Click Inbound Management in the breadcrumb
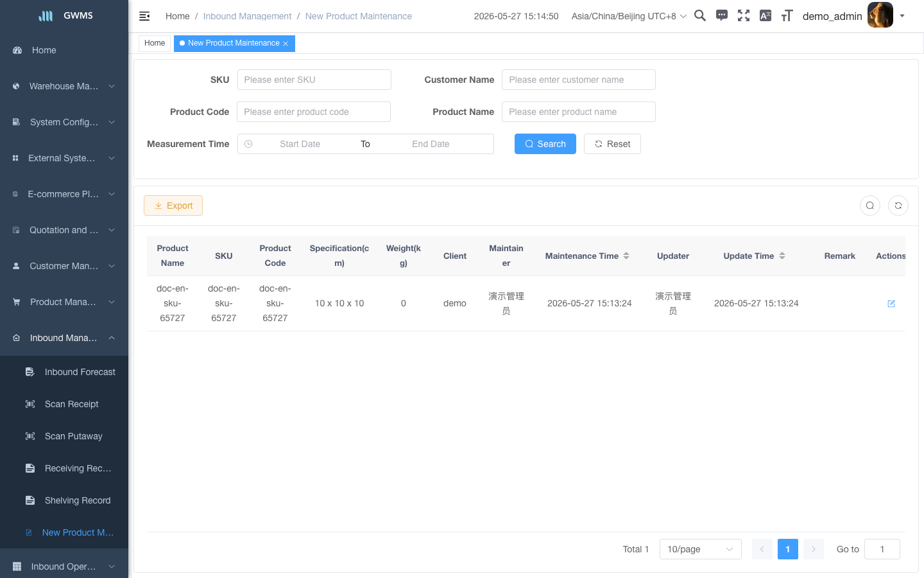 point(247,16)
